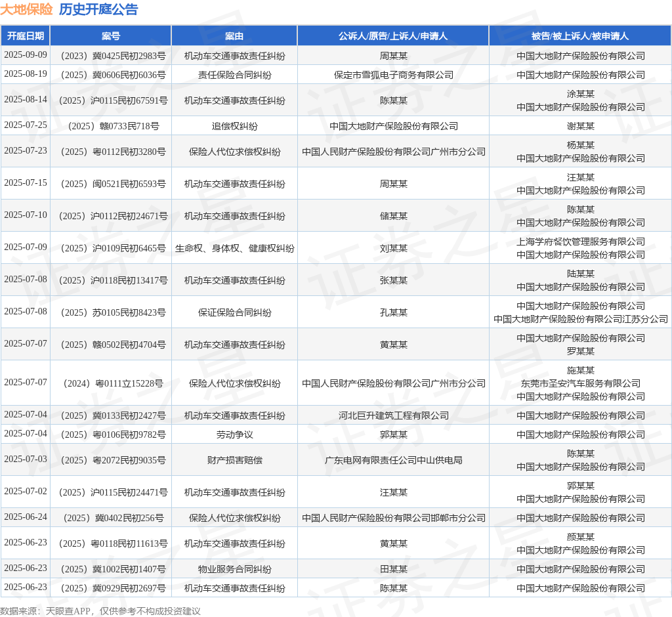Select case number (2025)沪0118民初13417号

pos(111,280)
